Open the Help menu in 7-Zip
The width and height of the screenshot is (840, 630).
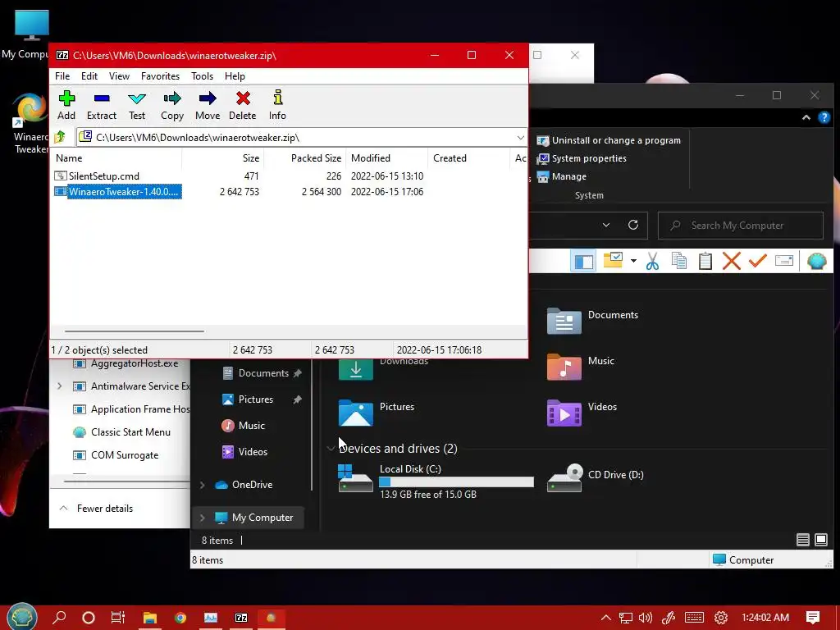click(x=235, y=76)
